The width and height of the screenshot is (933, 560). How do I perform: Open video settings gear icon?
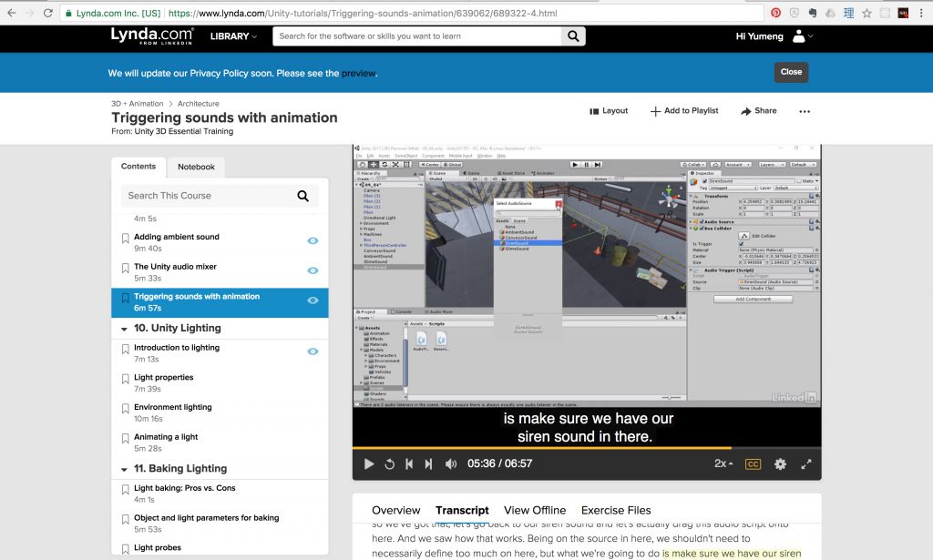780,464
